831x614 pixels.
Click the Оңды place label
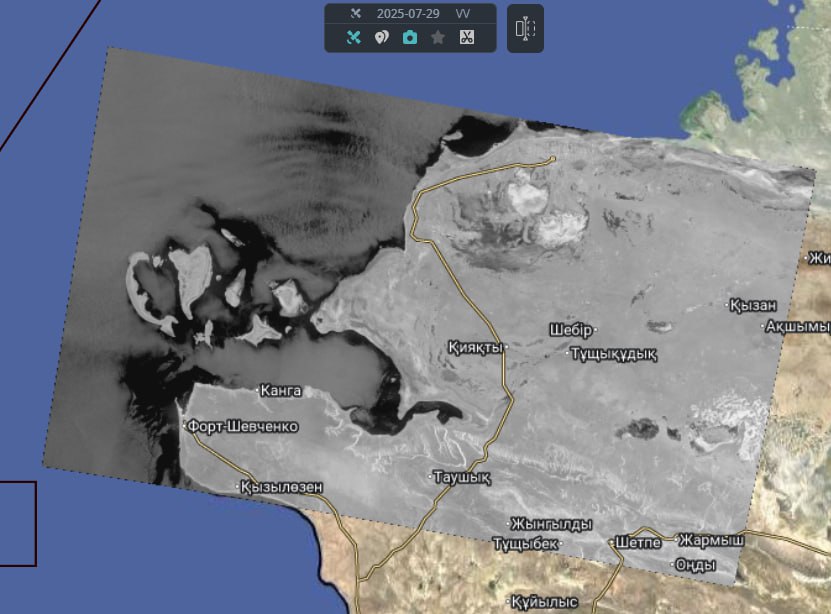pos(696,565)
